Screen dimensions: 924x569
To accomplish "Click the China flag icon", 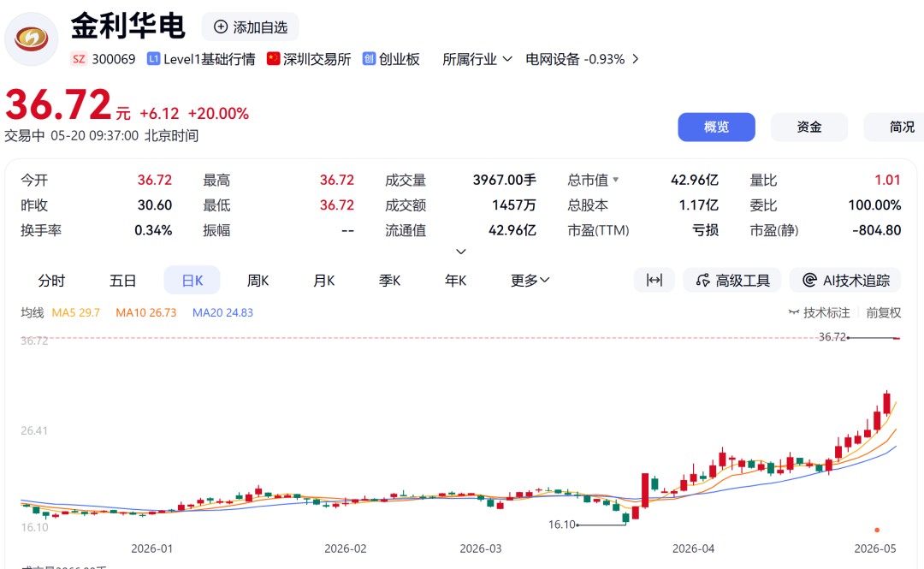I will 273,58.
